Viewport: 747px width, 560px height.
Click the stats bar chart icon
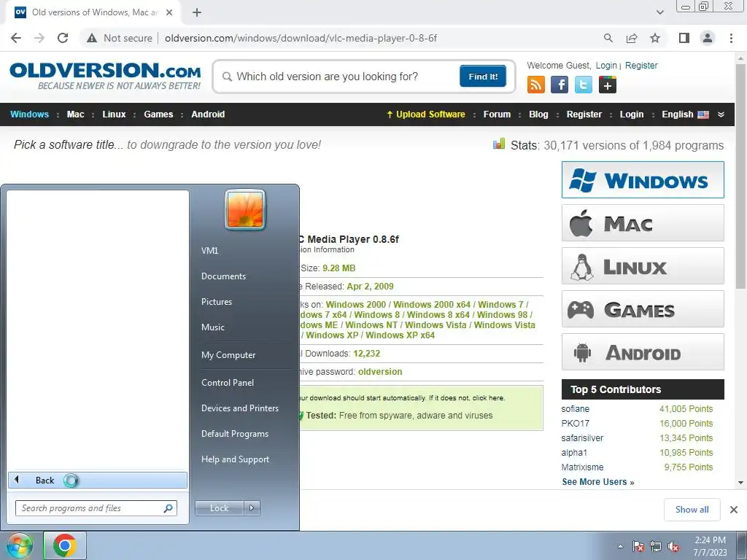click(x=499, y=144)
